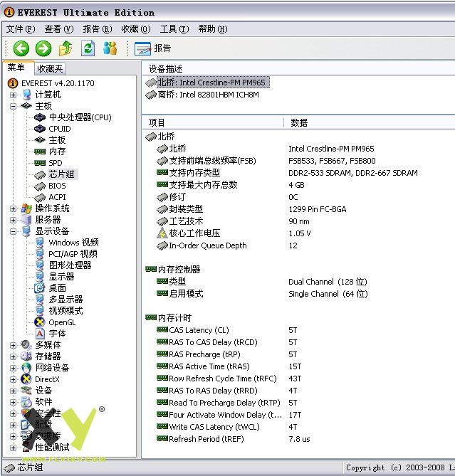
Task: Select the 启用模式 Single Channel row
Action: pos(262,294)
